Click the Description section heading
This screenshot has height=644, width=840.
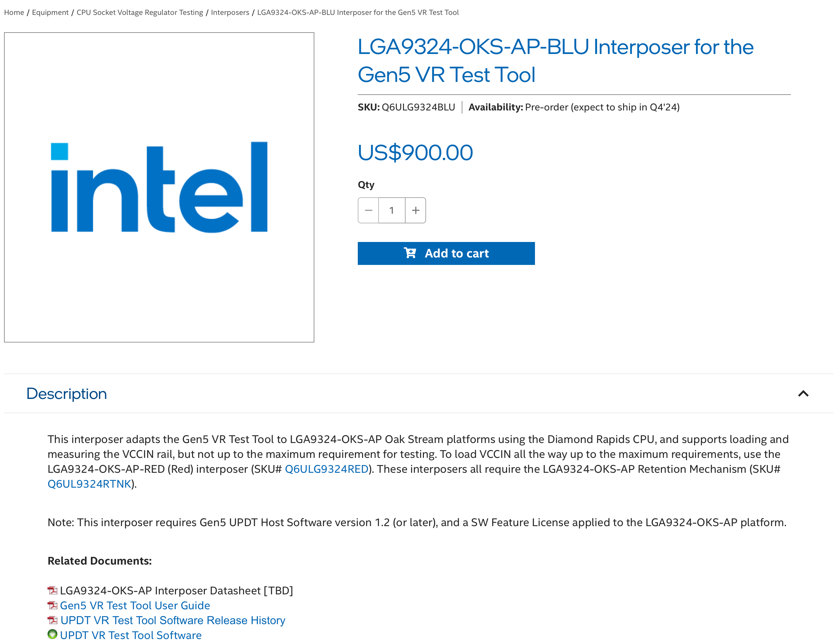pos(67,394)
